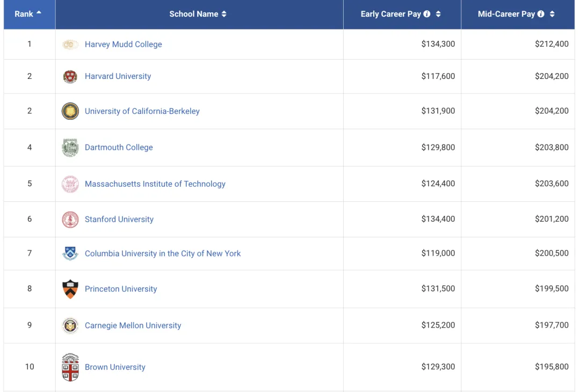Click the School Name header label
580x392 pixels.
[193, 14]
